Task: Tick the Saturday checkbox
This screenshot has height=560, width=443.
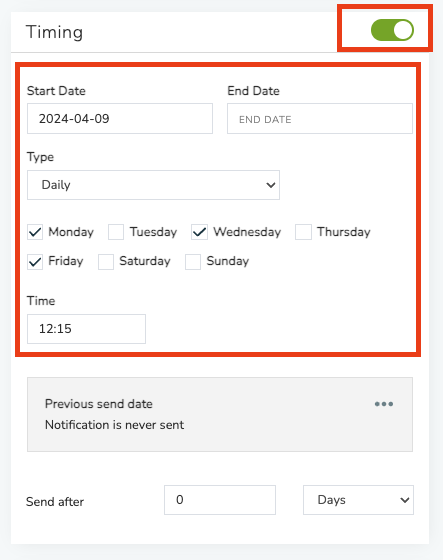Action: 106,262
